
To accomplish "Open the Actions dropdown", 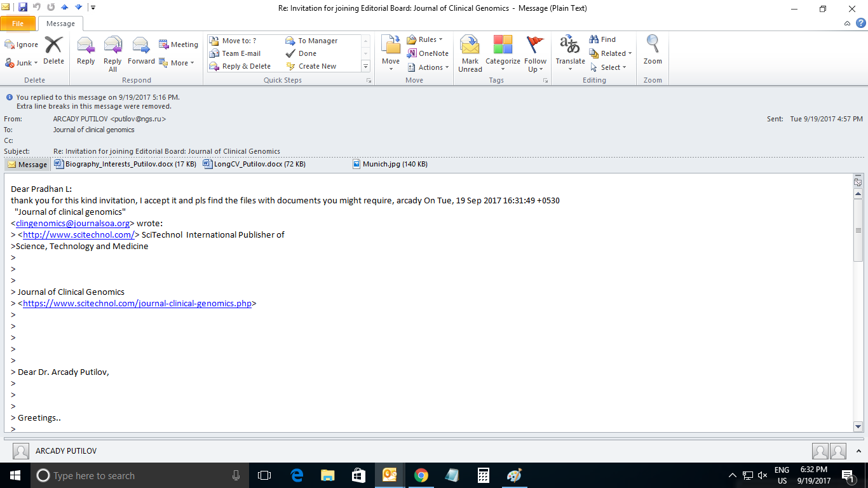I will (x=428, y=67).
